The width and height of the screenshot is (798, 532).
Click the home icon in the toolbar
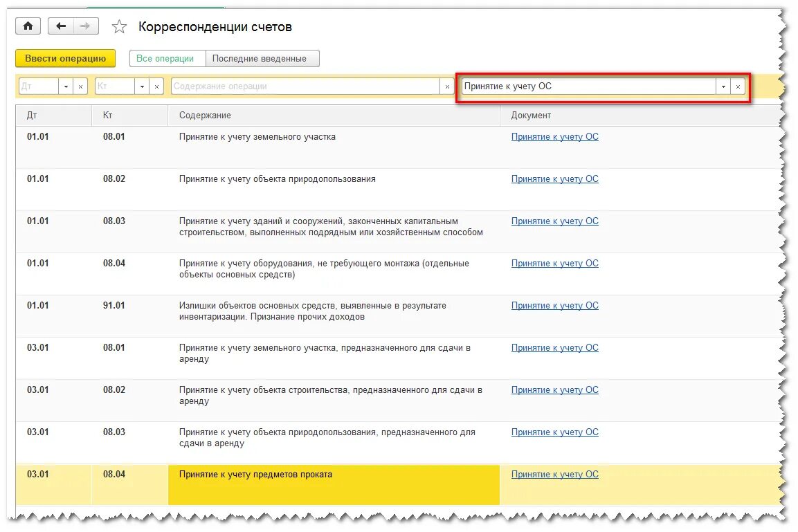(27, 26)
